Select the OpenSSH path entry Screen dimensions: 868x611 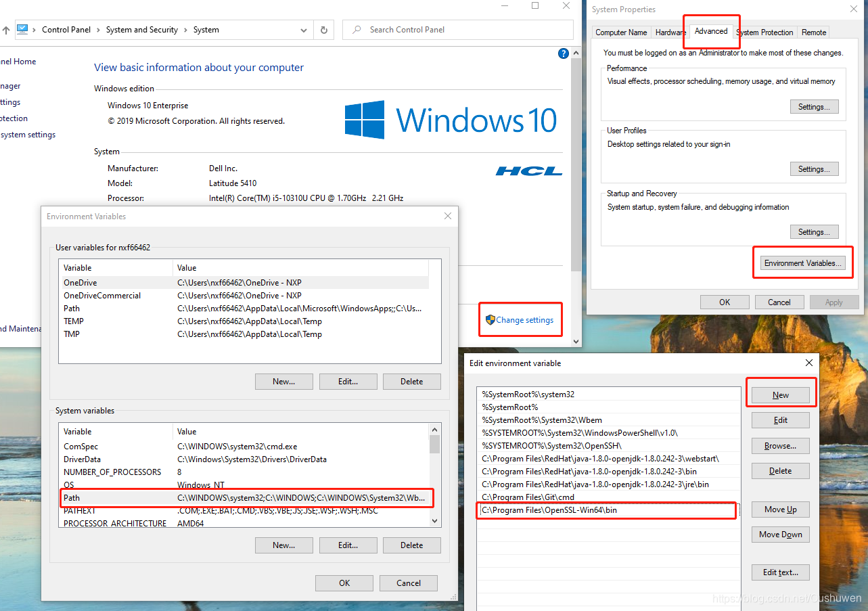tap(609, 445)
